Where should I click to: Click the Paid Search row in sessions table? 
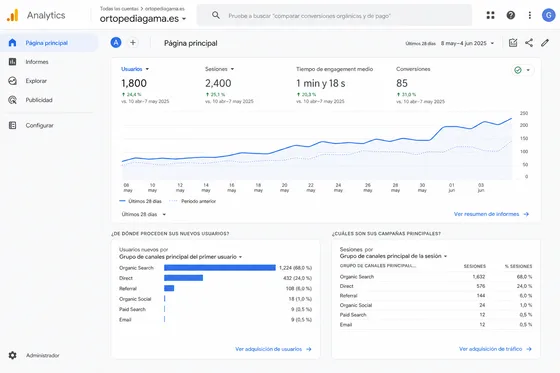(436, 315)
